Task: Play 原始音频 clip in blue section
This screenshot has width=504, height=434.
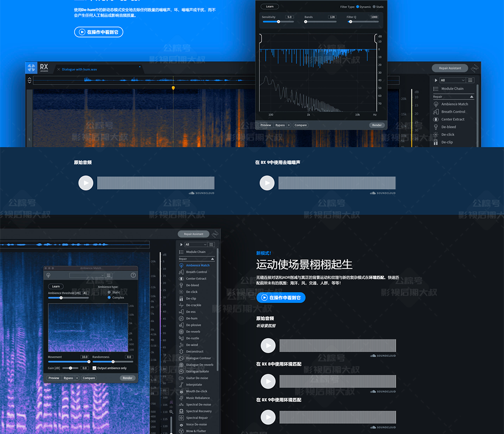Action: pos(86,183)
